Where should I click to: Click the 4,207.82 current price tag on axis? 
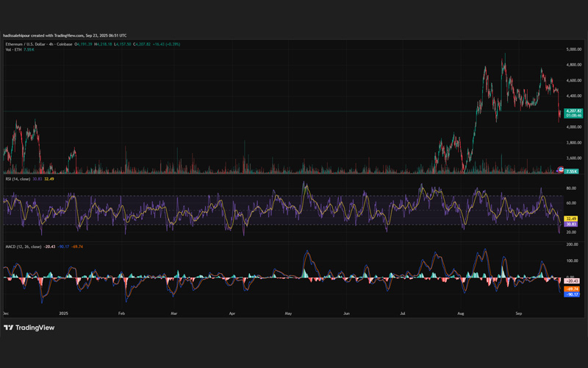[574, 111]
